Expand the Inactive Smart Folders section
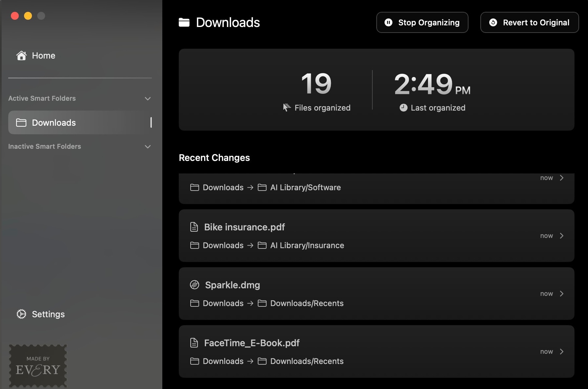588x389 pixels. click(148, 147)
